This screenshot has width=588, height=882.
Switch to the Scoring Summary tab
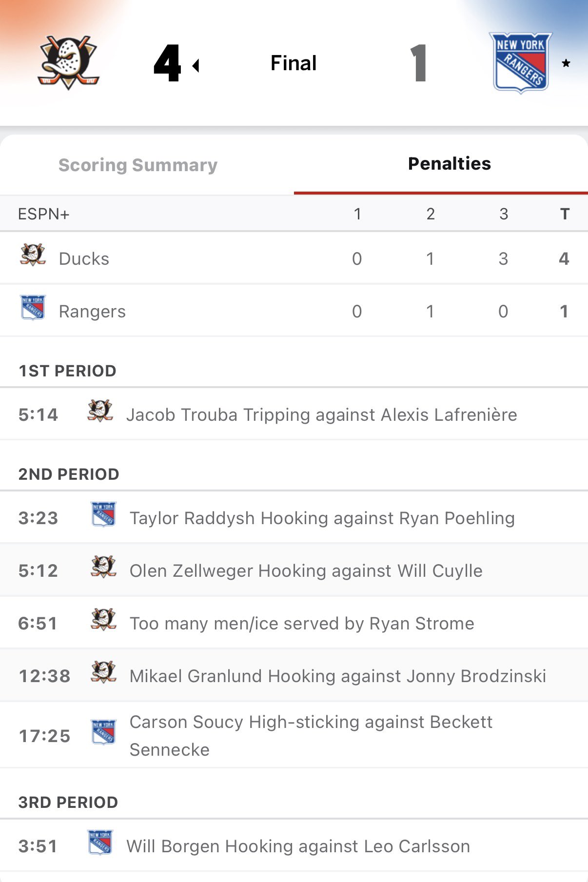click(x=138, y=165)
